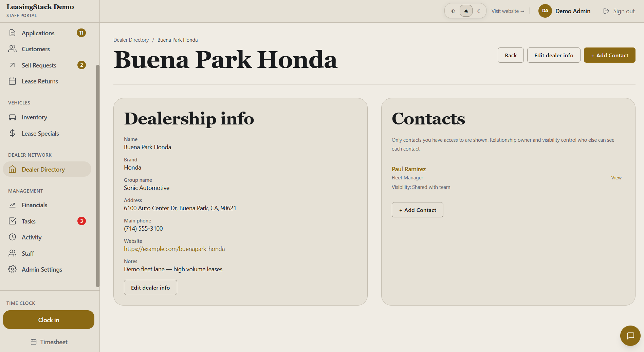Switch to the contrast theme mode
Image resolution: width=644 pixels, height=352 pixels.
[x=453, y=11]
